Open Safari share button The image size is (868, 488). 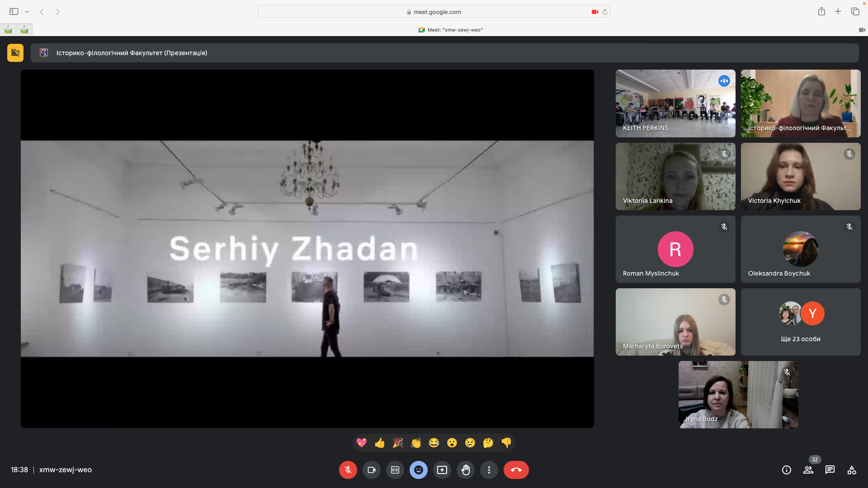click(821, 12)
